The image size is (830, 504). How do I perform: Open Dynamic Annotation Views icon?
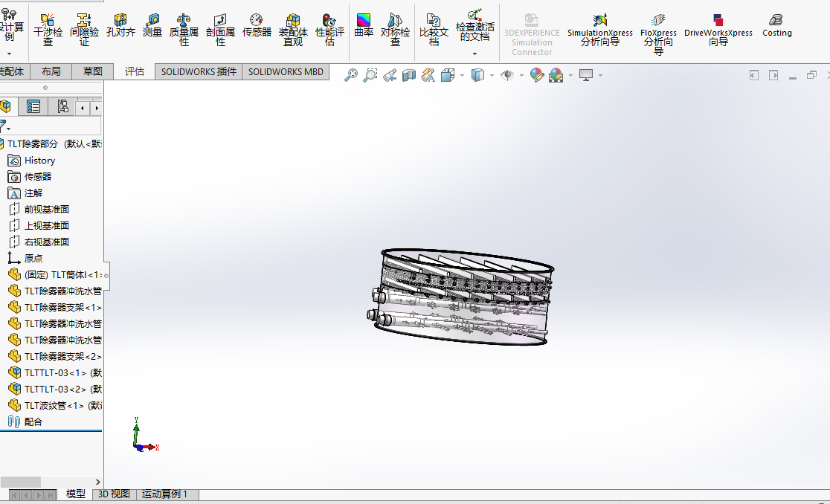pos(428,75)
